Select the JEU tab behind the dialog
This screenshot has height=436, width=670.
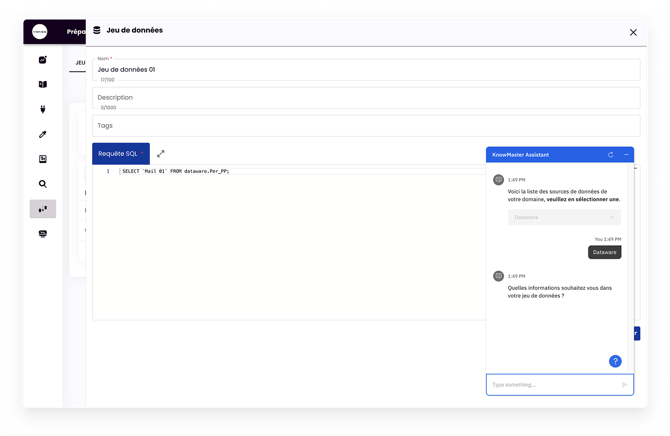pos(80,62)
